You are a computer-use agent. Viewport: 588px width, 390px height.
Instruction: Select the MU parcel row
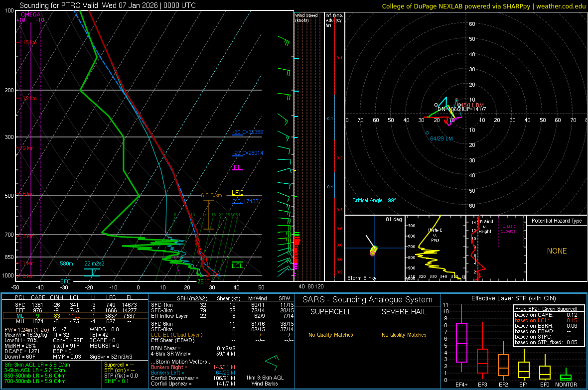[x=75, y=321]
